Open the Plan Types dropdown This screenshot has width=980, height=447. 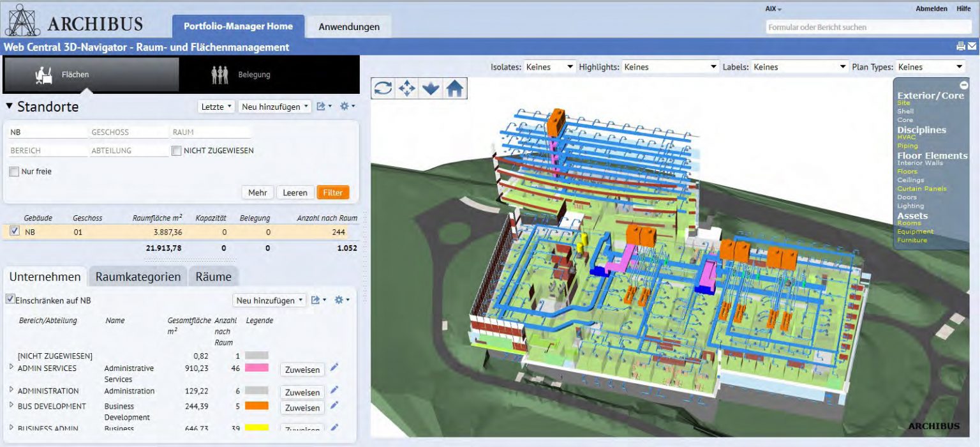(x=931, y=67)
